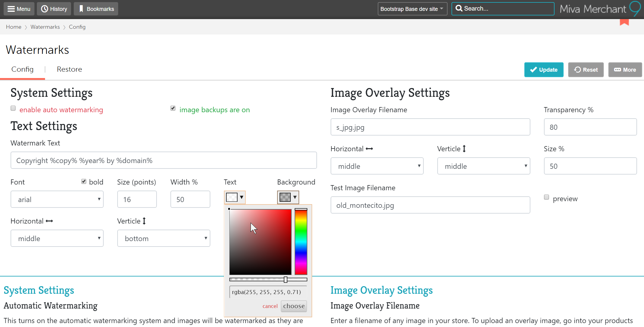Switch to the Restore tab
The width and height of the screenshot is (644, 327).
(x=69, y=69)
